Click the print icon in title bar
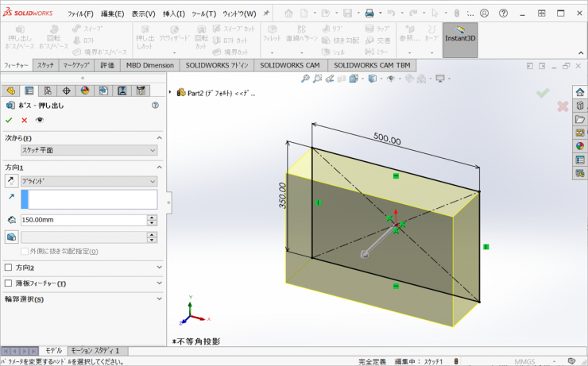This screenshot has height=366, width=588. 369,13
